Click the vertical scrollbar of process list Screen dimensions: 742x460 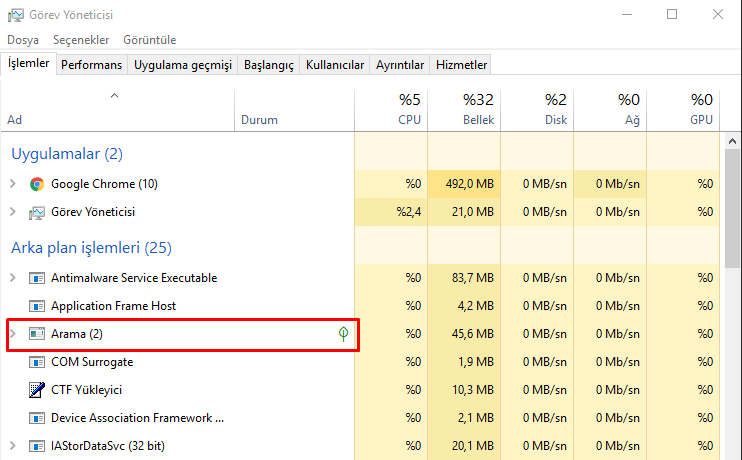pyautogui.click(x=733, y=200)
